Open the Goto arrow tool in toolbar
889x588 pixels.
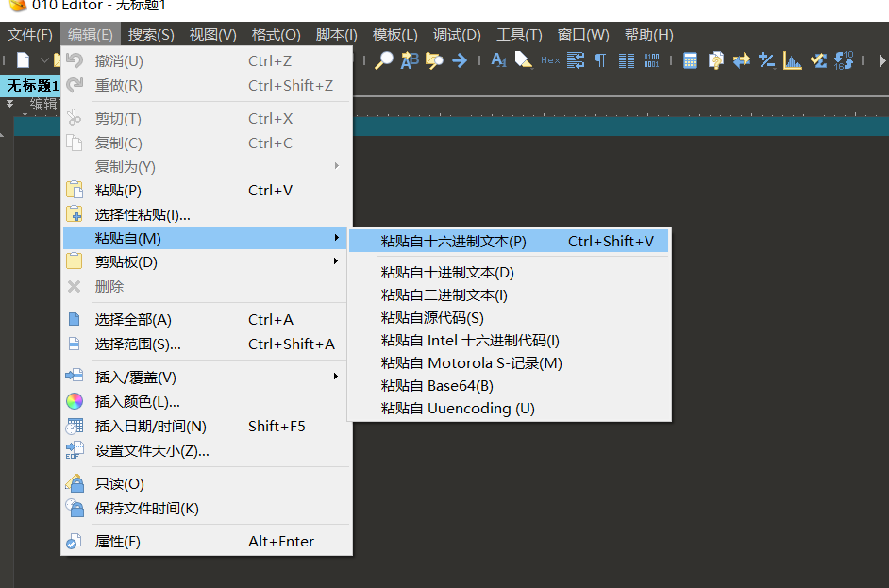[460, 60]
